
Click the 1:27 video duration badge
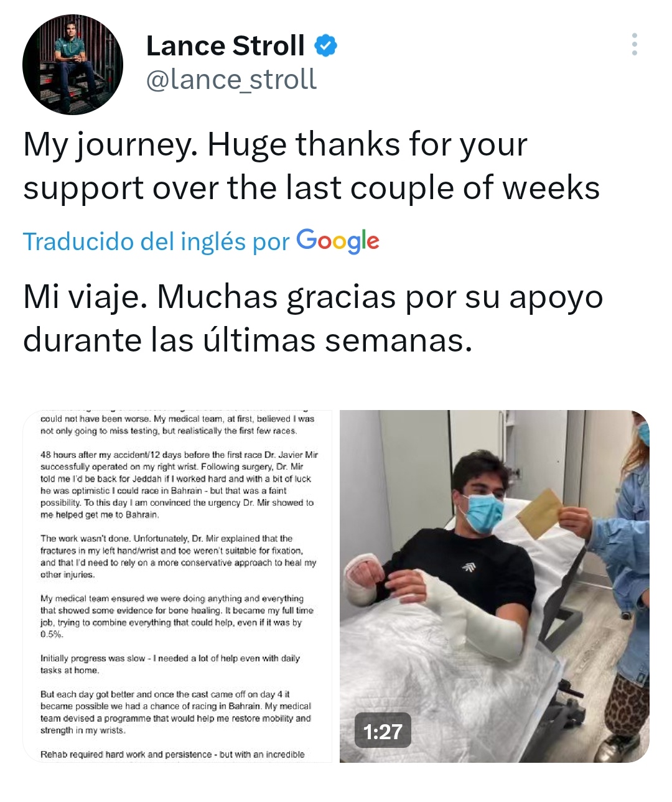[383, 731]
